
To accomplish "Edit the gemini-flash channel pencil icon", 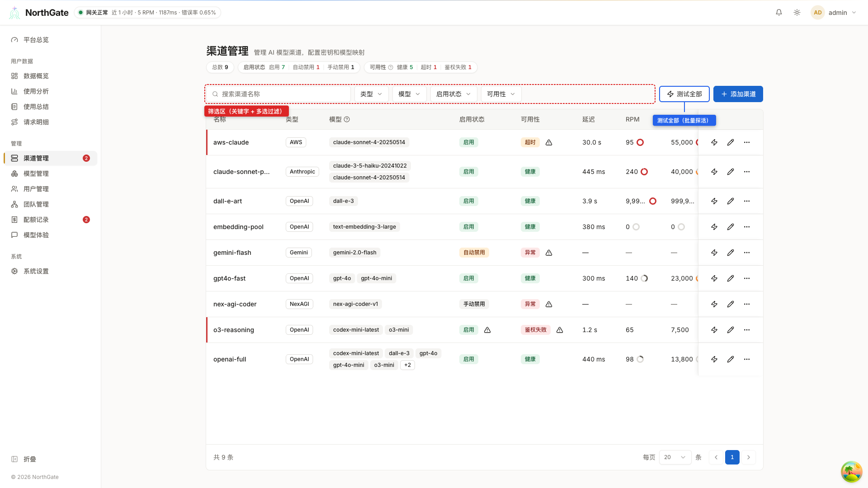I will (731, 253).
